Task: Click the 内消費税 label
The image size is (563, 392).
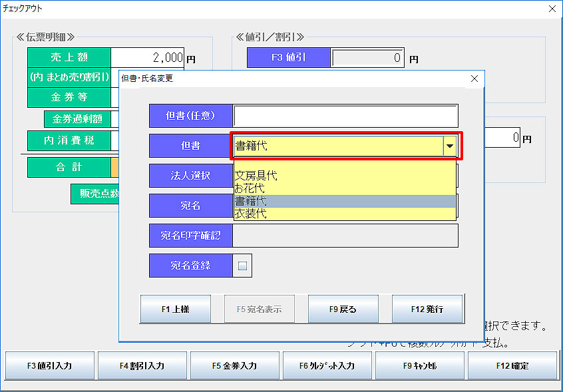Action: click(69, 140)
